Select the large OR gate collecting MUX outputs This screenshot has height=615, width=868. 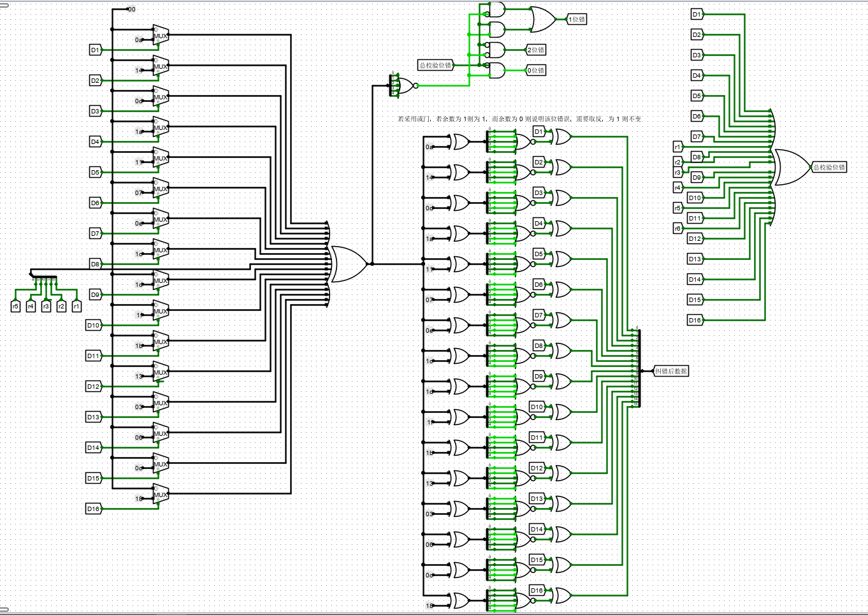click(347, 264)
